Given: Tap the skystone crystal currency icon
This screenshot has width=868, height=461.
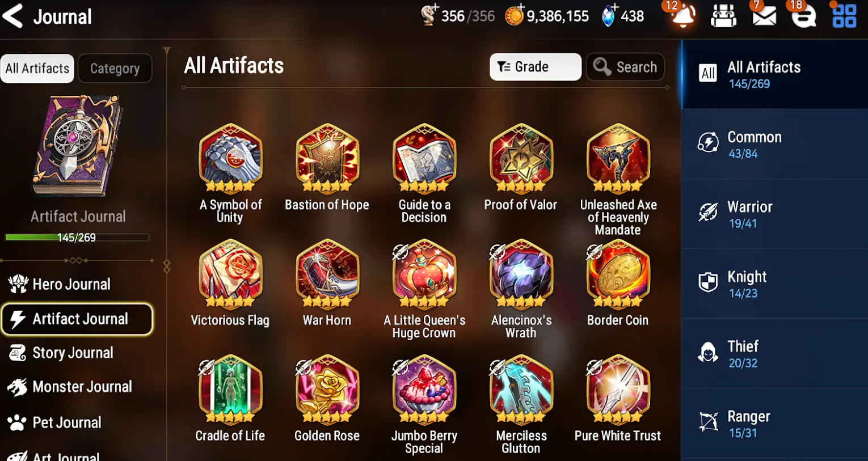Looking at the screenshot, I should coord(608,16).
